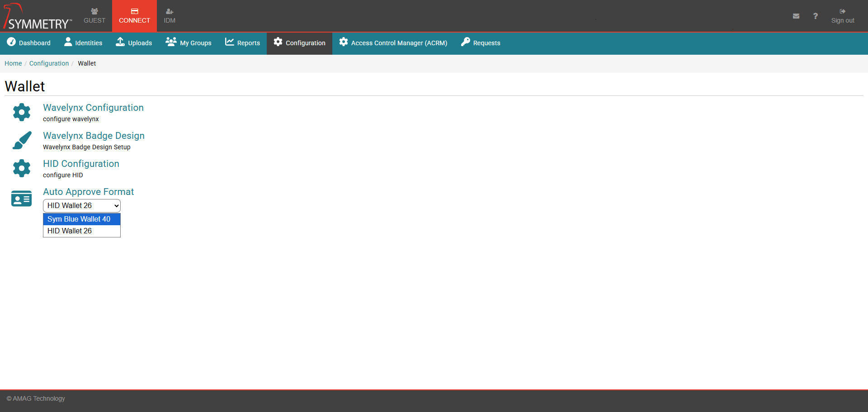Open help question mark icon
Screen dimensions: 868x412
tap(816, 16)
